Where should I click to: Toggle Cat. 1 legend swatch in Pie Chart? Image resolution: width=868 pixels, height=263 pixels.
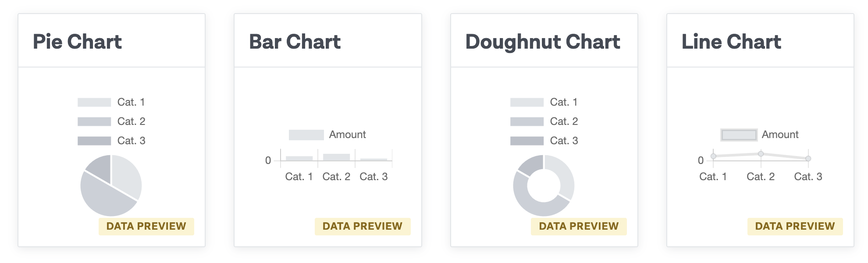tap(94, 103)
